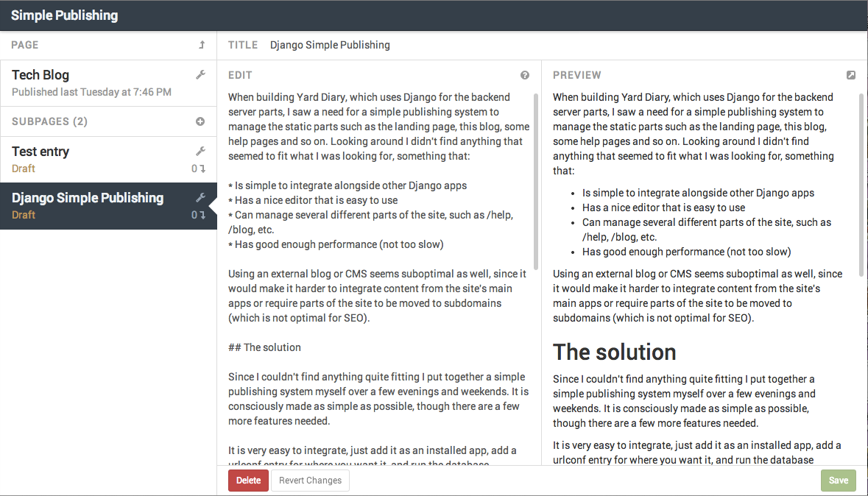The image size is (868, 496).
Task: Select the Tech Blog page
Action: click(108, 83)
